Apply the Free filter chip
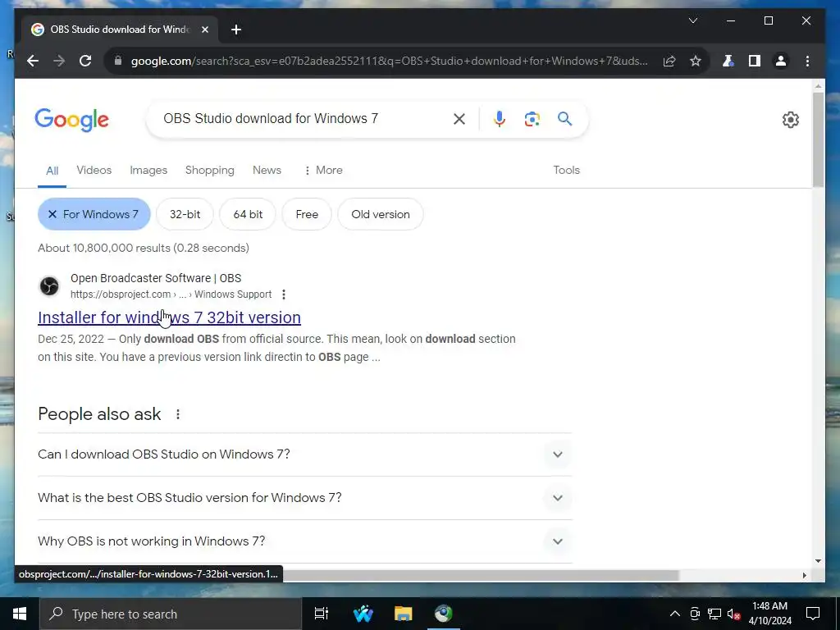Image resolution: width=840 pixels, height=630 pixels. point(307,214)
